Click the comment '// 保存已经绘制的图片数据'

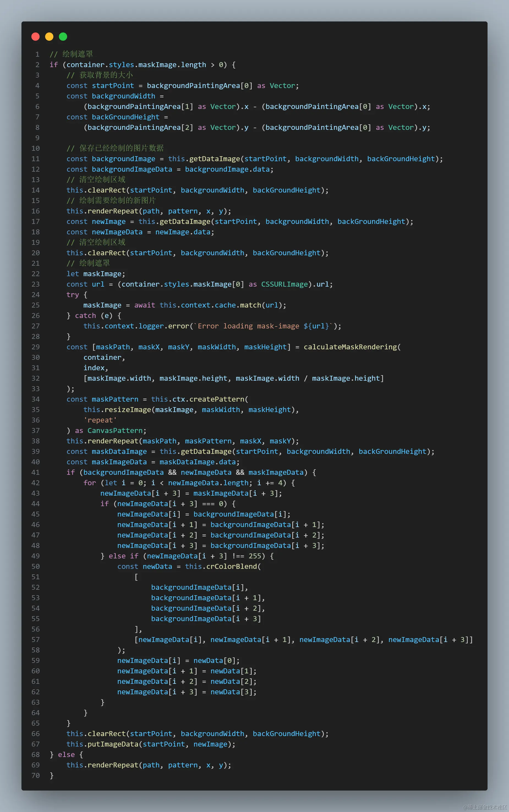tap(115, 148)
